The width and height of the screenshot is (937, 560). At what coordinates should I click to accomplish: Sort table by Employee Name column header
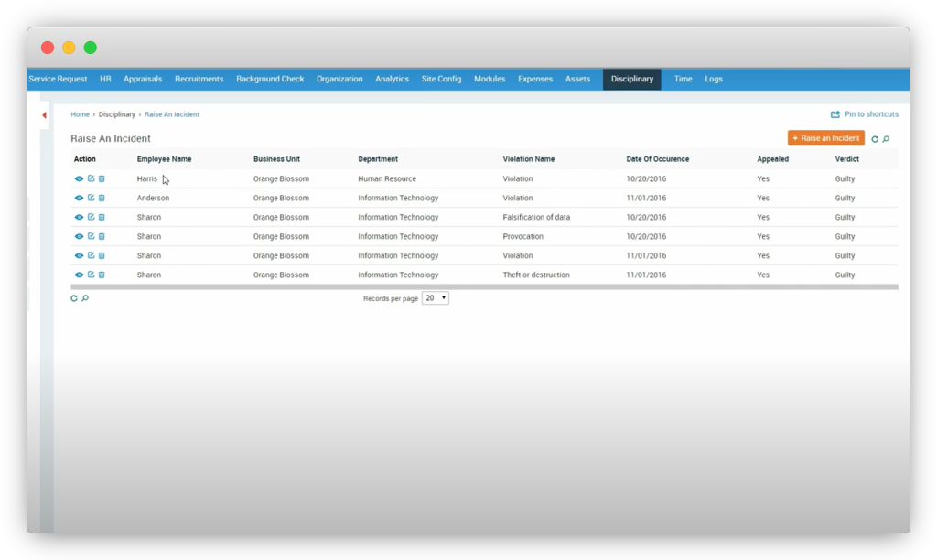(x=164, y=159)
